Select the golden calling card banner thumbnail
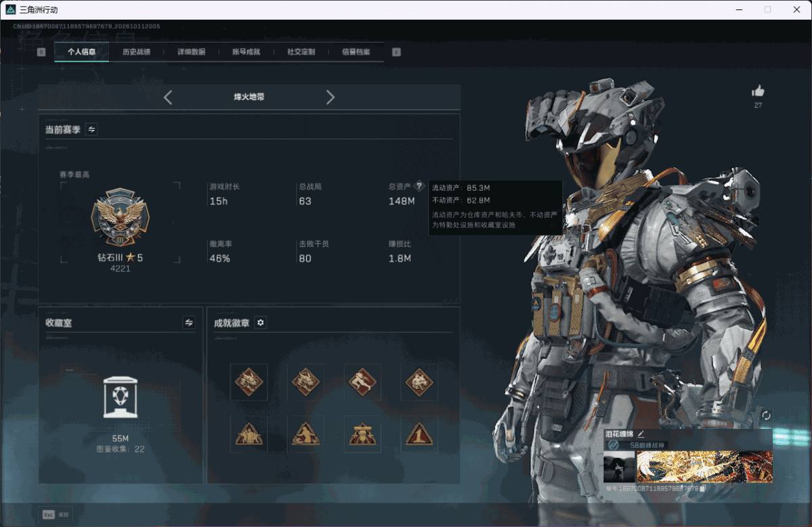 coord(704,467)
